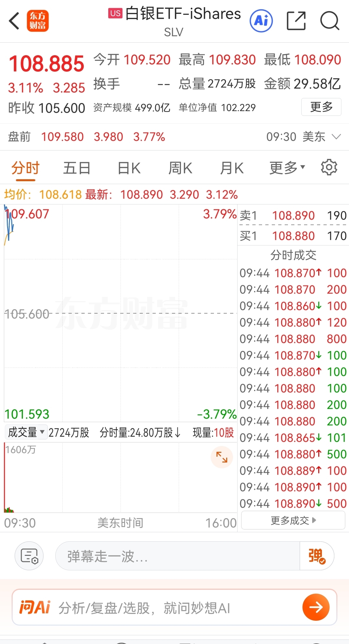Switch to the 日K tab

tap(129, 168)
